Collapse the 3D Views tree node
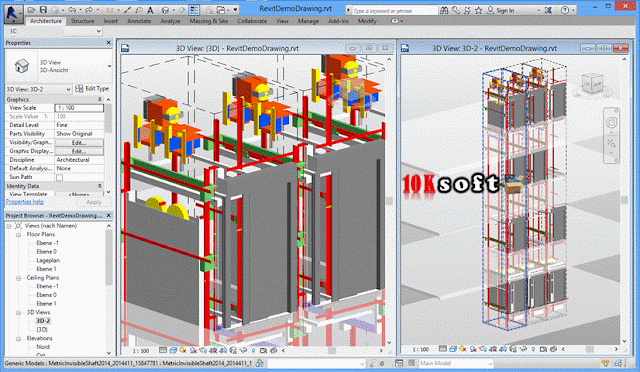The width and height of the screenshot is (640, 372). (x=18, y=313)
